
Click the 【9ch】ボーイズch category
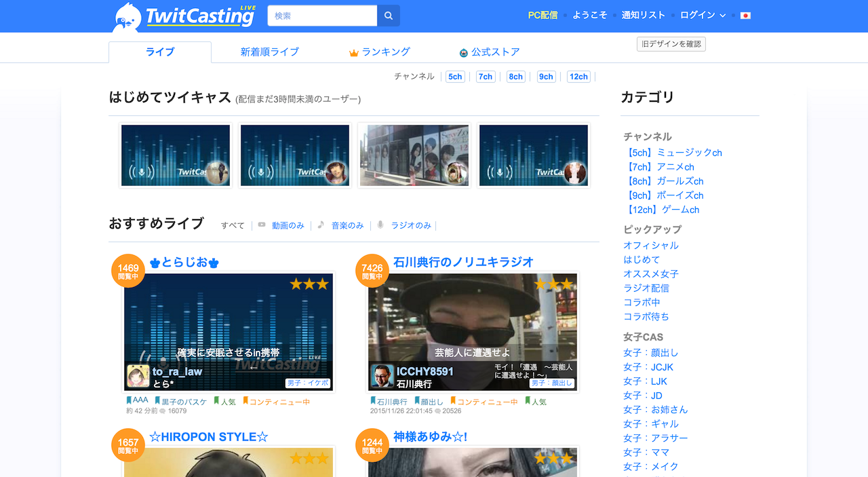663,195
